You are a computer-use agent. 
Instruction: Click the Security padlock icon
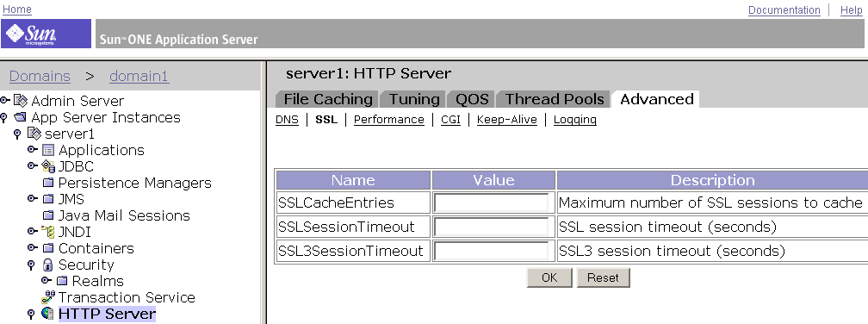coord(47,265)
